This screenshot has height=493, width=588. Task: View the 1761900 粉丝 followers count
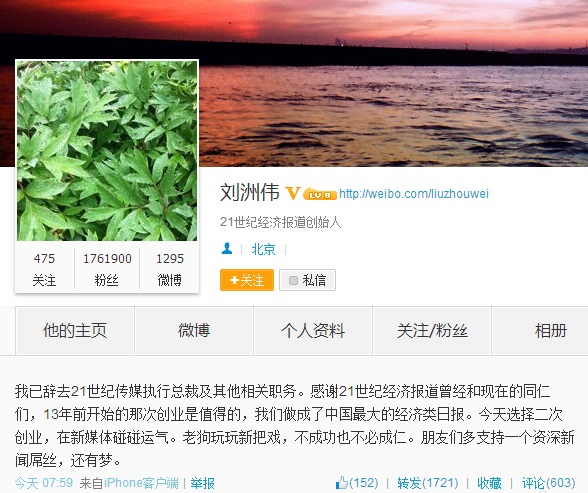(x=107, y=269)
